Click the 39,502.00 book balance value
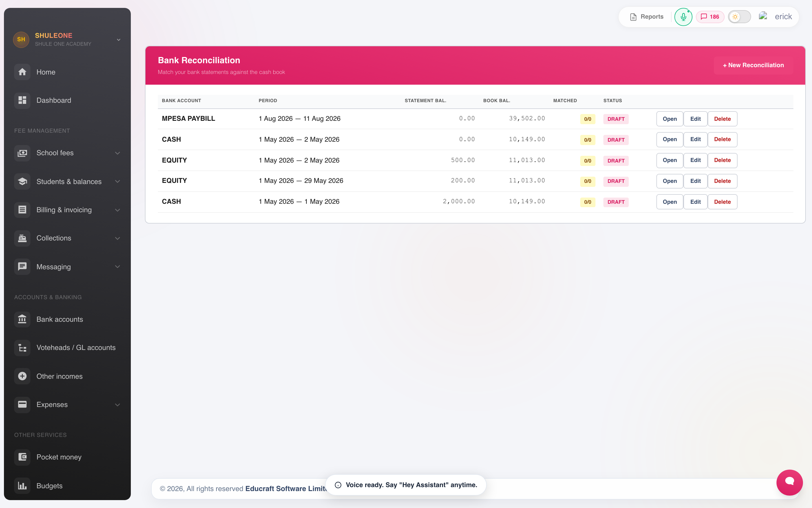 [527, 118]
